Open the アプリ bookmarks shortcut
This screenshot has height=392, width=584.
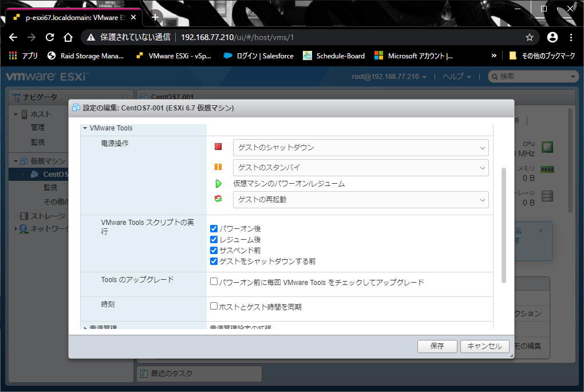[23, 56]
